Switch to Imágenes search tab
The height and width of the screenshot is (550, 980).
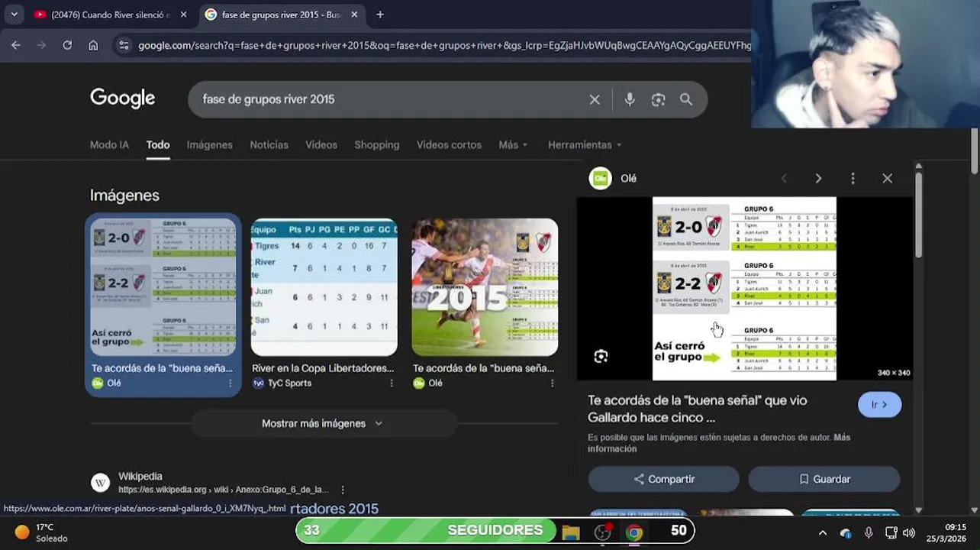pyautogui.click(x=210, y=144)
